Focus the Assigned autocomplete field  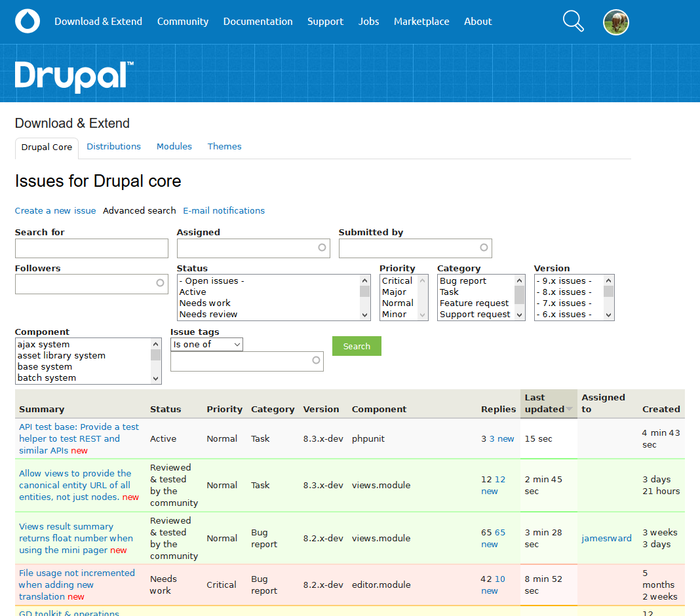click(x=253, y=248)
